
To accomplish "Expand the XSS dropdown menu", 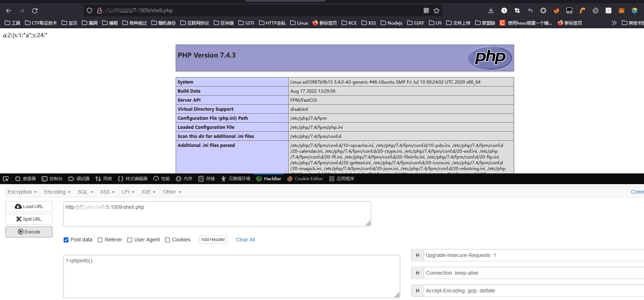I will point(107,192).
